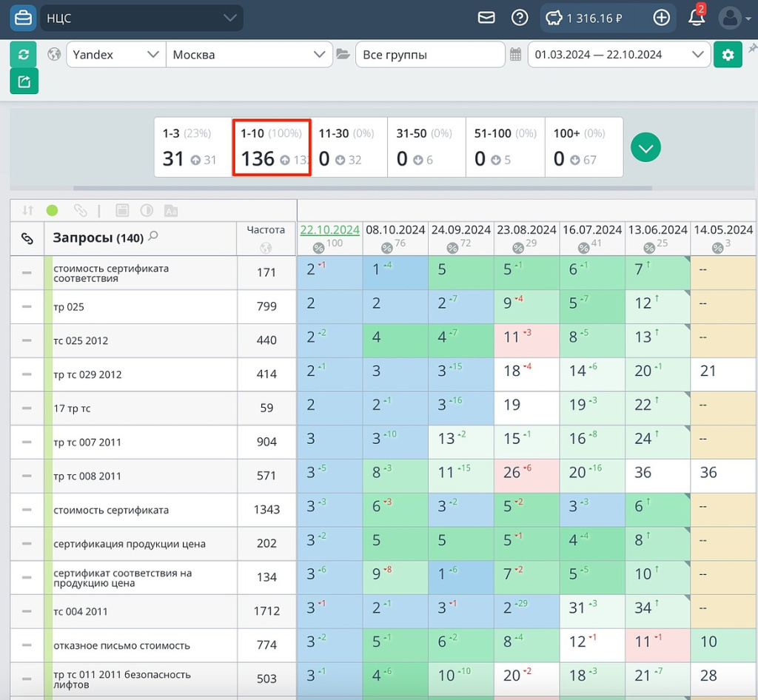This screenshot has height=700, width=758.
Task: Open notifications bell with 2 alerts
Action: click(697, 18)
